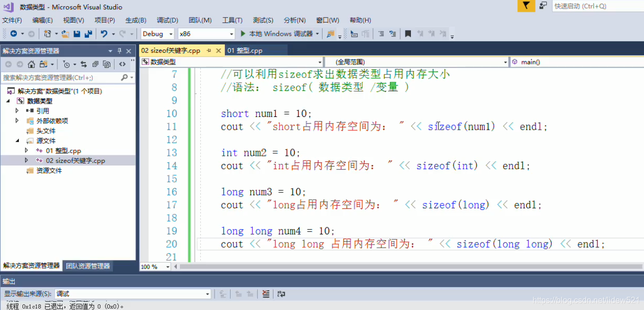
Task: Click the Redo arrow icon
Action: click(122, 34)
